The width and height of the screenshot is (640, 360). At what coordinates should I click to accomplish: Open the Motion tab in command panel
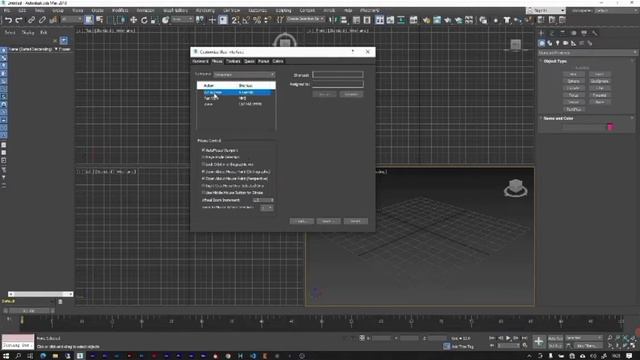pos(573,33)
